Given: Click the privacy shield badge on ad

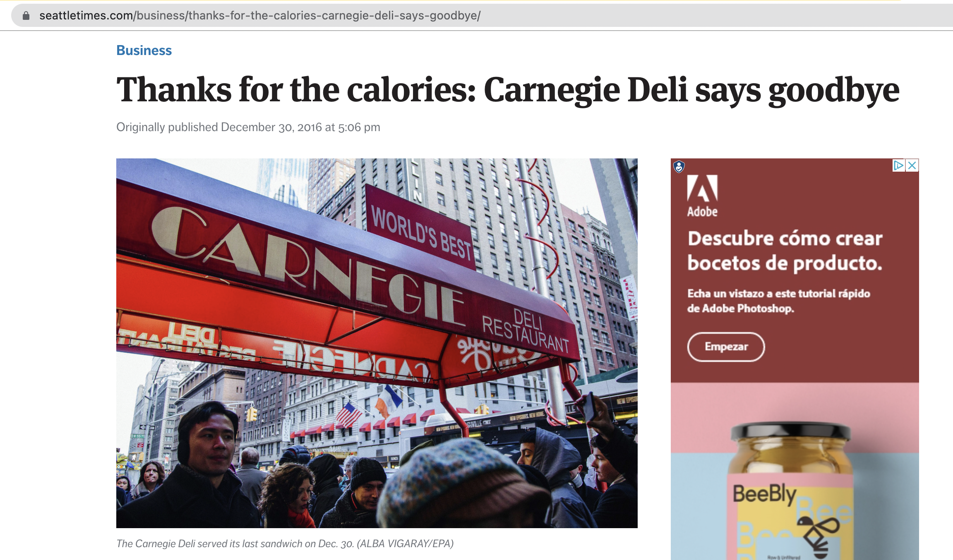Looking at the screenshot, I should pyautogui.click(x=679, y=167).
